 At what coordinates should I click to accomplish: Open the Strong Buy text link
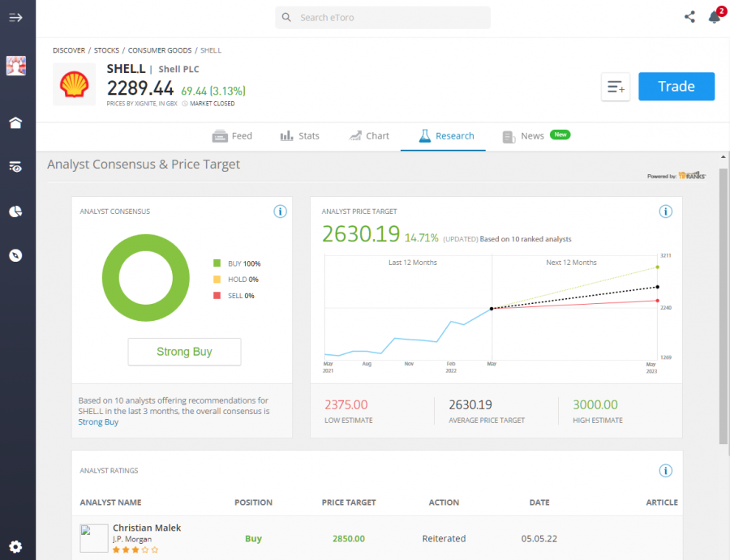click(x=98, y=422)
